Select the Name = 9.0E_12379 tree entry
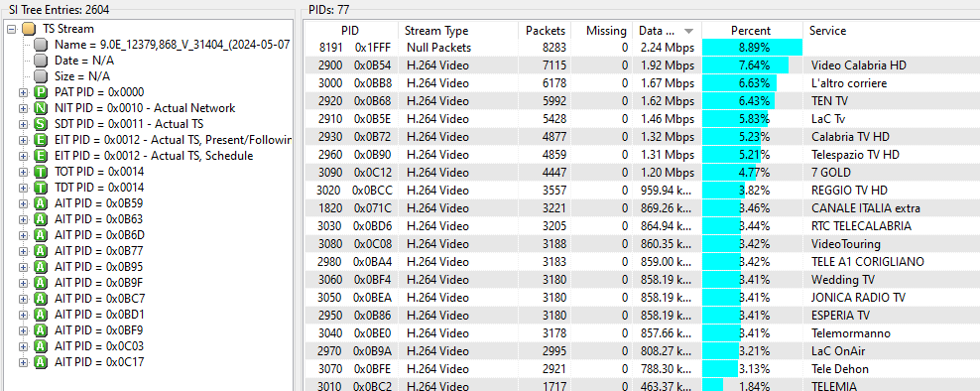 click(x=172, y=45)
